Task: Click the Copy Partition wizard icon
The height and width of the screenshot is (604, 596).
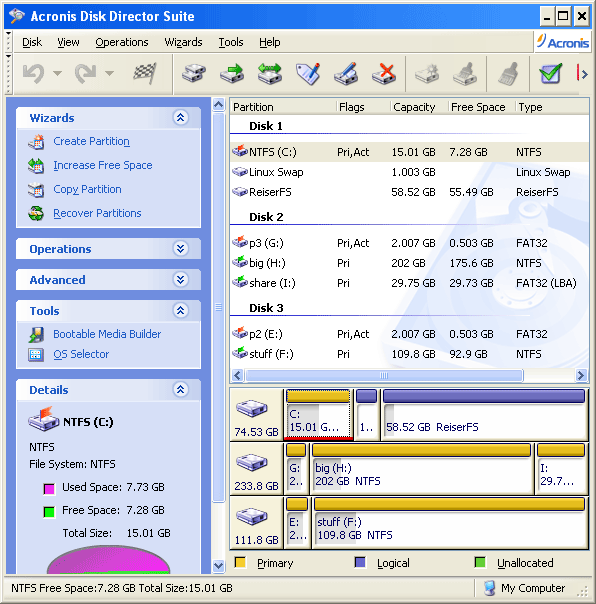Action: (x=36, y=190)
